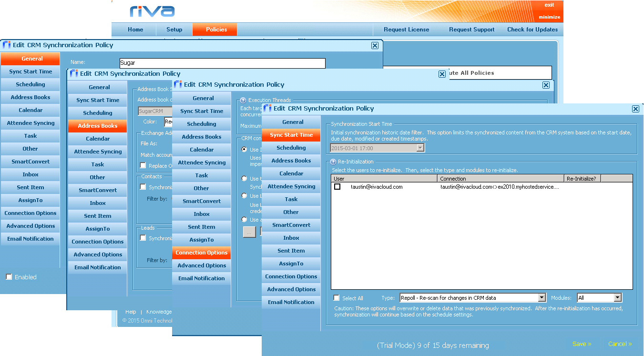The image size is (644, 356).
Task: Toggle the Synchronize checkbox under Leads
Action: click(142, 238)
